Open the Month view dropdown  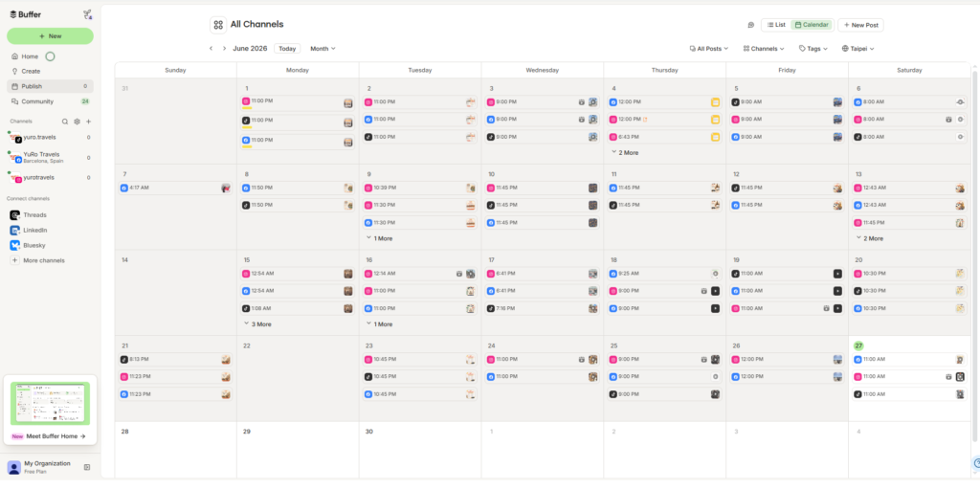(323, 48)
